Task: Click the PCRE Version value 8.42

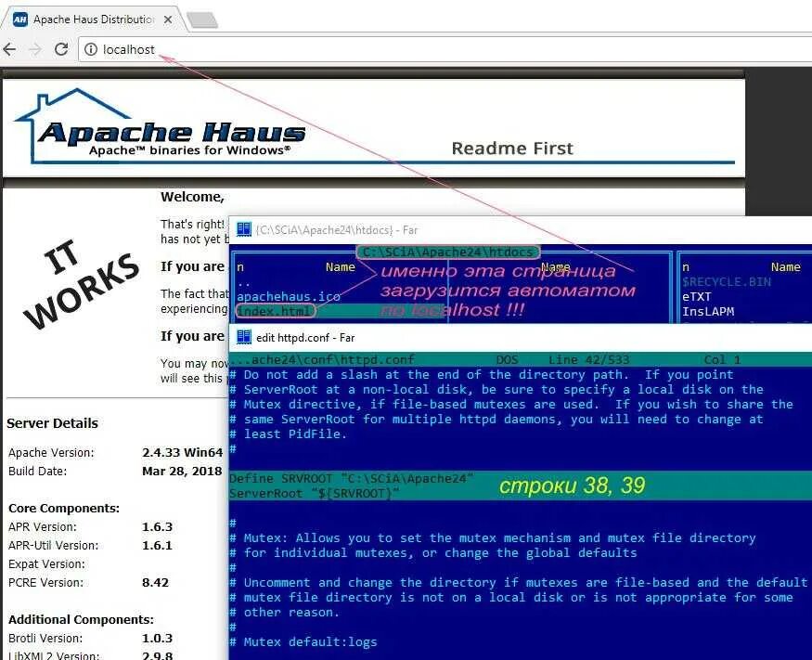Action: click(155, 582)
